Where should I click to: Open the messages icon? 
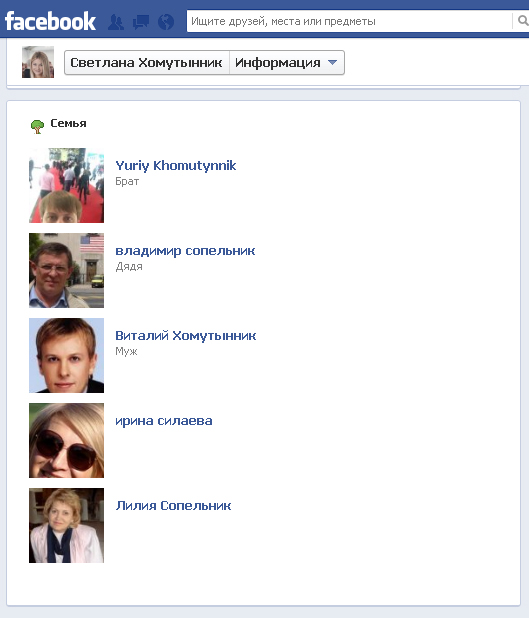[x=141, y=22]
